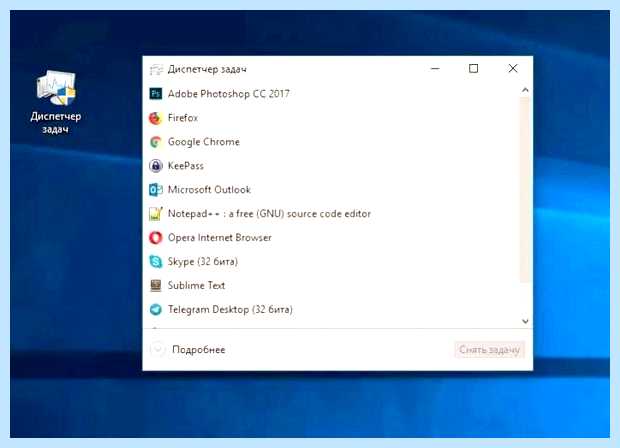Viewport: 620px width, 448px height.
Task: Maximize the Диспетчер задач window
Action: [473, 69]
